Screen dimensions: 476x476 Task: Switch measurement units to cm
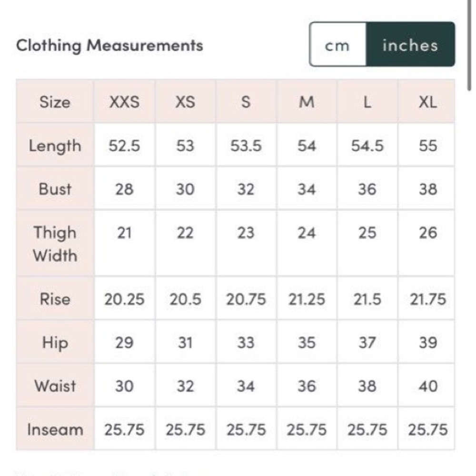point(337,44)
